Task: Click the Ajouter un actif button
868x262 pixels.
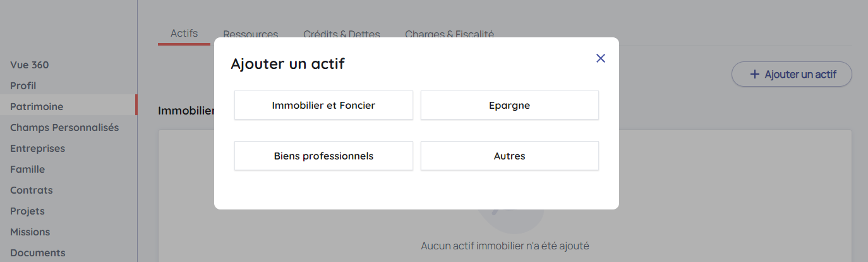Action: click(x=792, y=74)
